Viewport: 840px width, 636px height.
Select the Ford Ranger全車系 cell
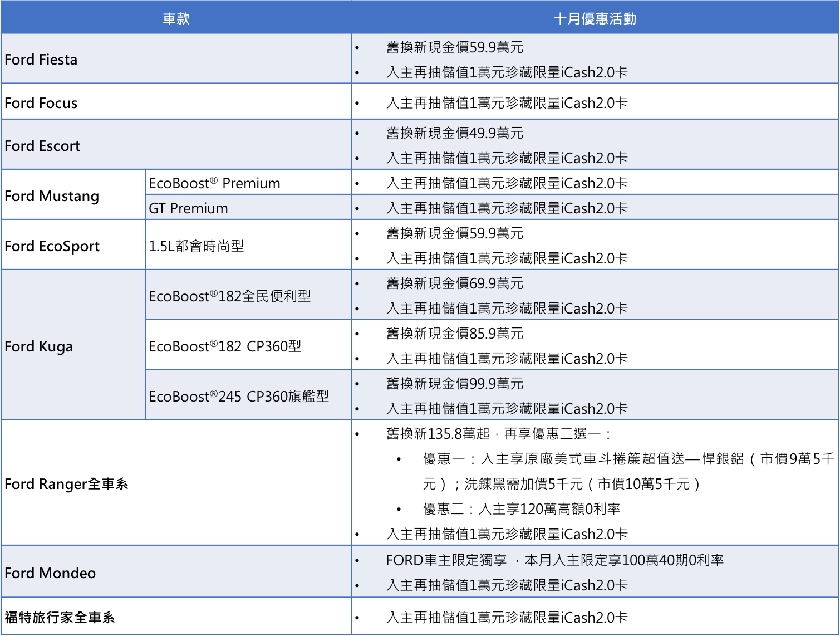176,483
